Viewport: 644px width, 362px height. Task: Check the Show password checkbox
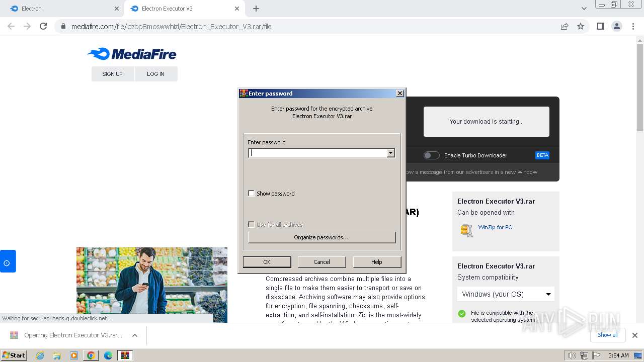click(251, 193)
